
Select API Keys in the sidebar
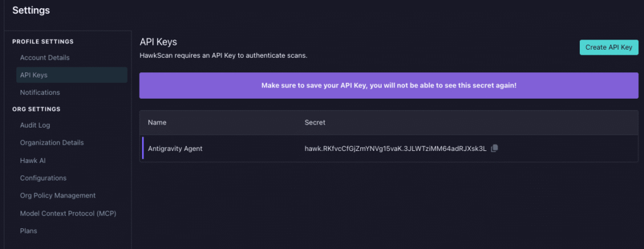click(x=72, y=75)
